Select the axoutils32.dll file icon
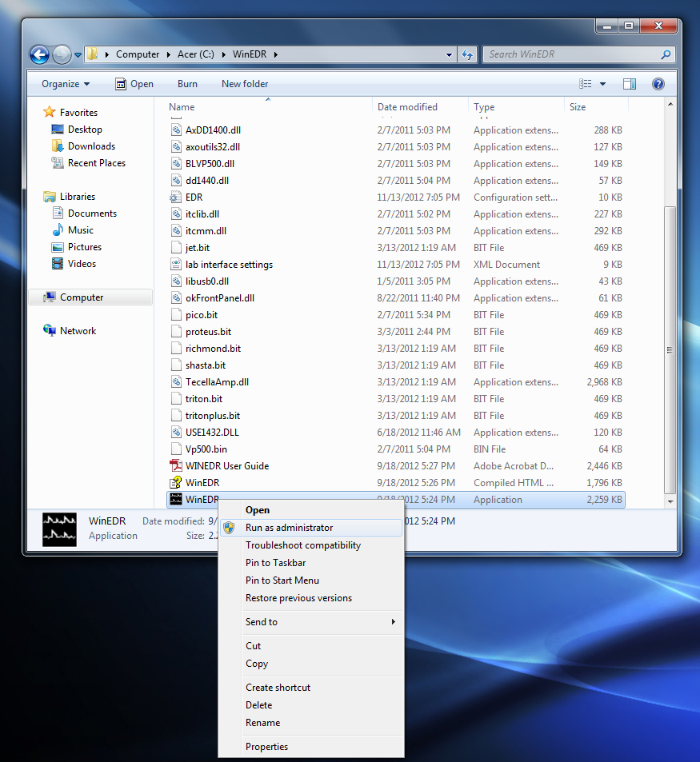The image size is (700, 762). pos(176,147)
